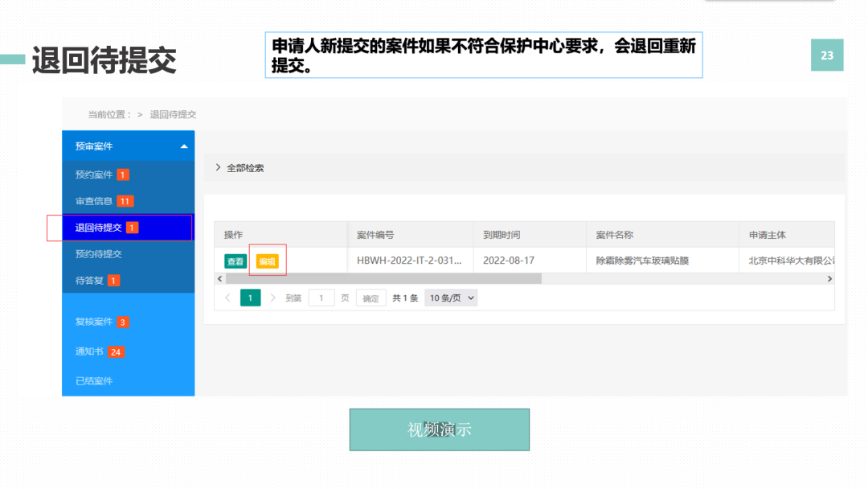Select 退回待提交 sidebar item

coord(128,228)
